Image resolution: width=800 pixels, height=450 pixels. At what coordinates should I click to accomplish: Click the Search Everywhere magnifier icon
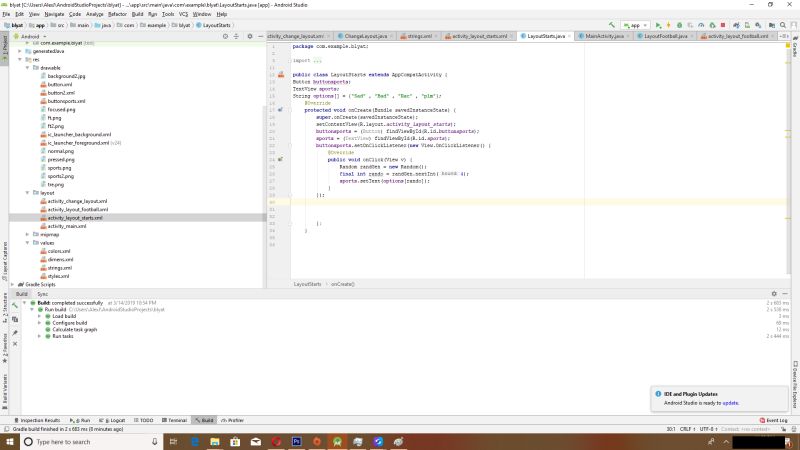click(783, 25)
